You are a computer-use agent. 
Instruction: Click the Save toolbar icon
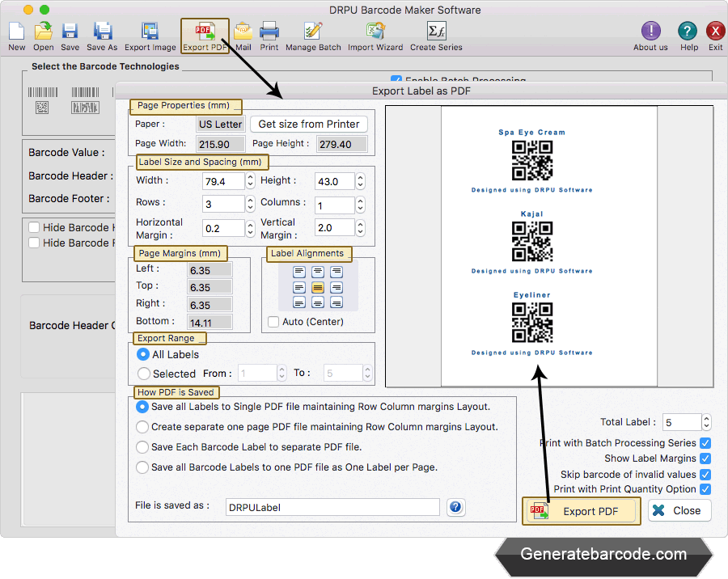[x=70, y=32]
